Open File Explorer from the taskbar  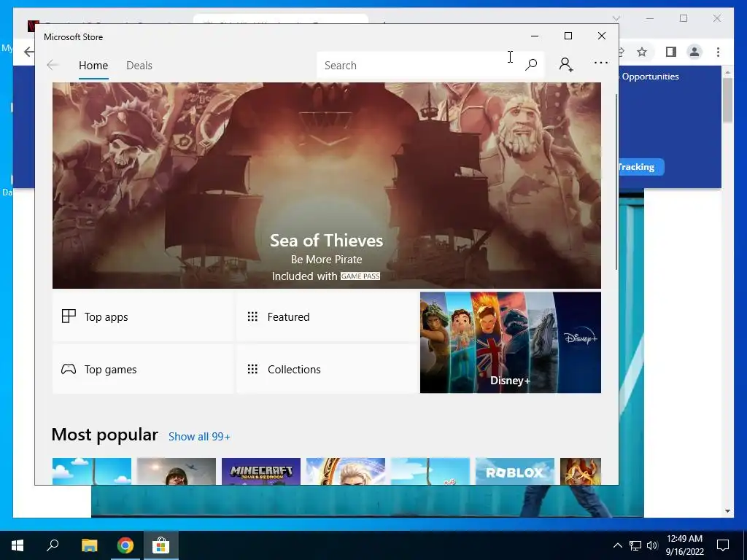click(89, 545)
